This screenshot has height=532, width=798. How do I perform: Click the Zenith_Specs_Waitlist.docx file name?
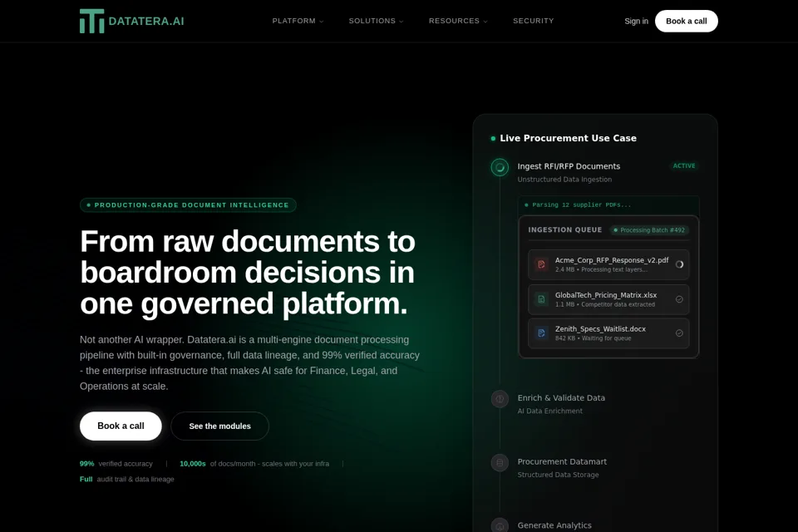(x=600, y=329)
